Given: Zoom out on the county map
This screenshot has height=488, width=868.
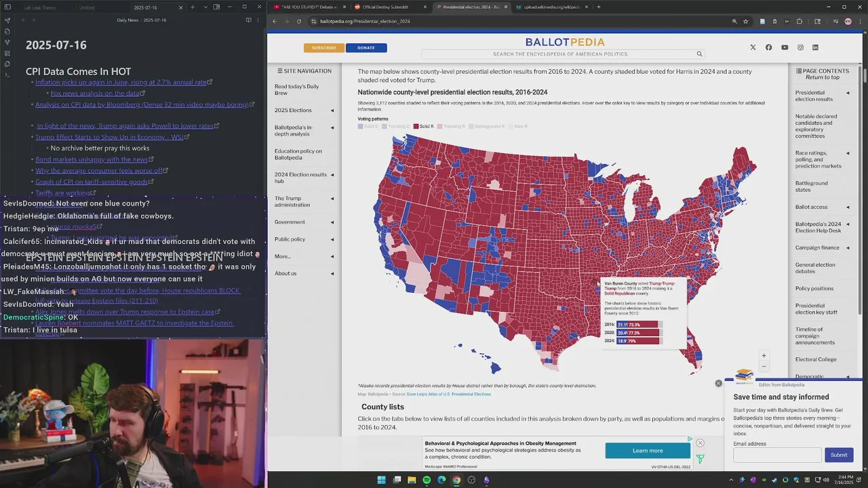Looking at the screenshot, I should 764,366.
